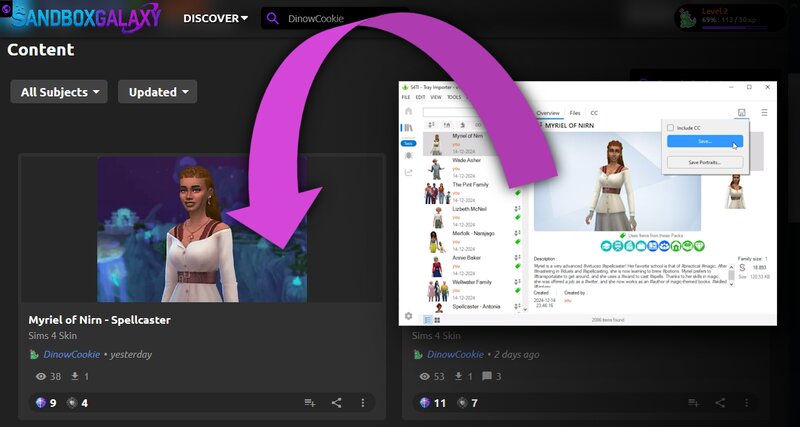This screenshot has width=800, height=427.
Task: Switch to the Files tab
Action: 575,113
